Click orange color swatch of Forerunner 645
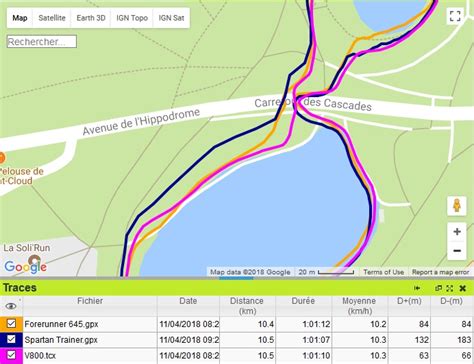 point(11,324)
